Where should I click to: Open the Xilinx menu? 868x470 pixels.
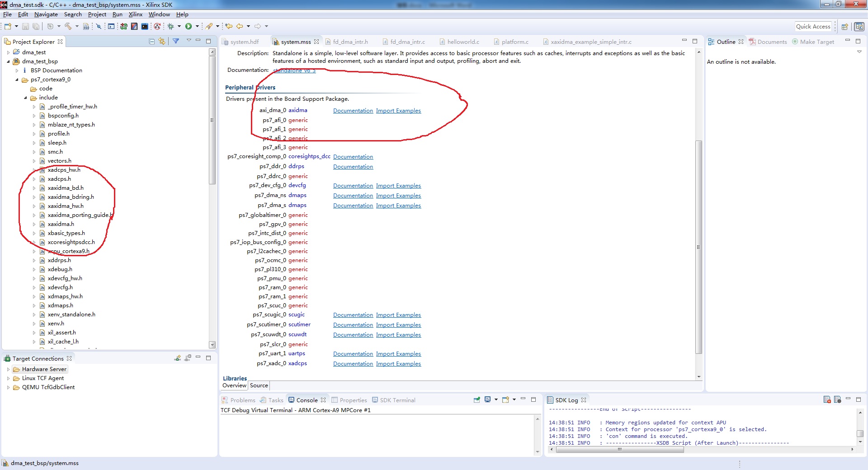[x=135, y=14]
